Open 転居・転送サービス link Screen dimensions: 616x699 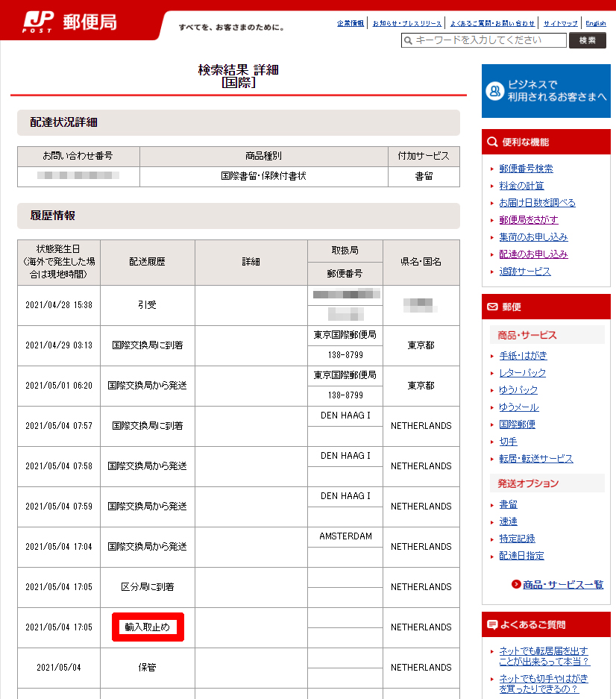coord(536,459)
